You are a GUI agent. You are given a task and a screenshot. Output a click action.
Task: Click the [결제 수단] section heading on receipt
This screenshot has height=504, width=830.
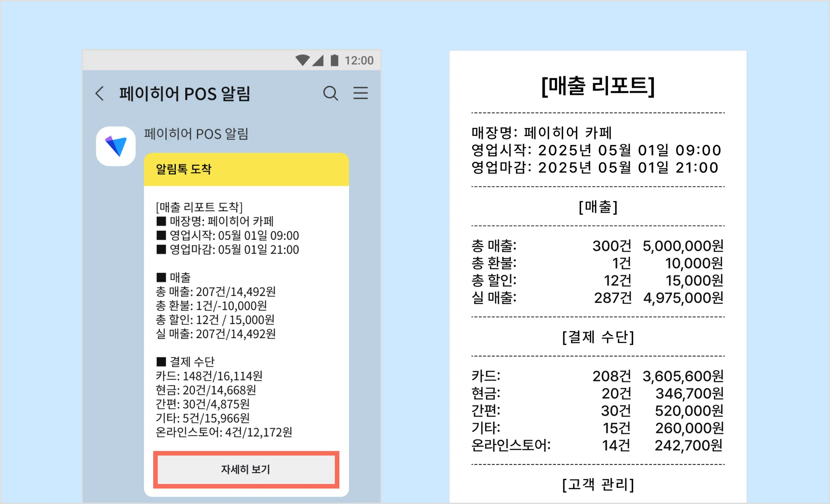(x=598, y=337)
